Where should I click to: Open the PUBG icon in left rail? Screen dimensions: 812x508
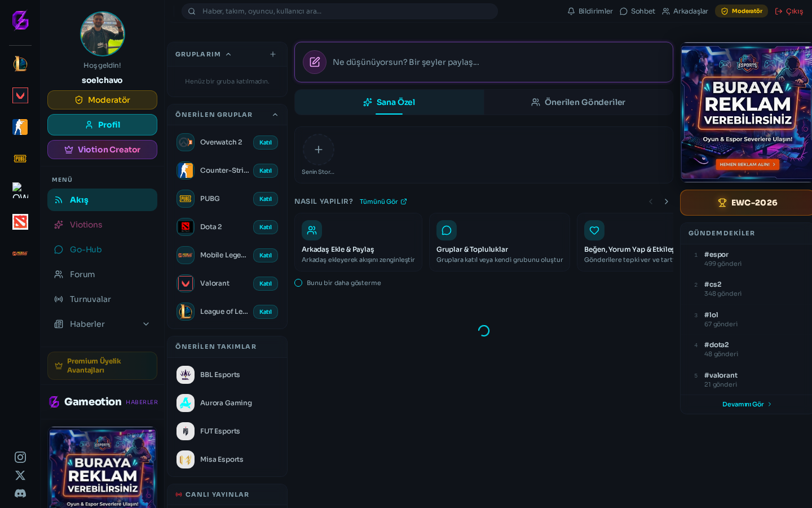[x=20, y=159]
